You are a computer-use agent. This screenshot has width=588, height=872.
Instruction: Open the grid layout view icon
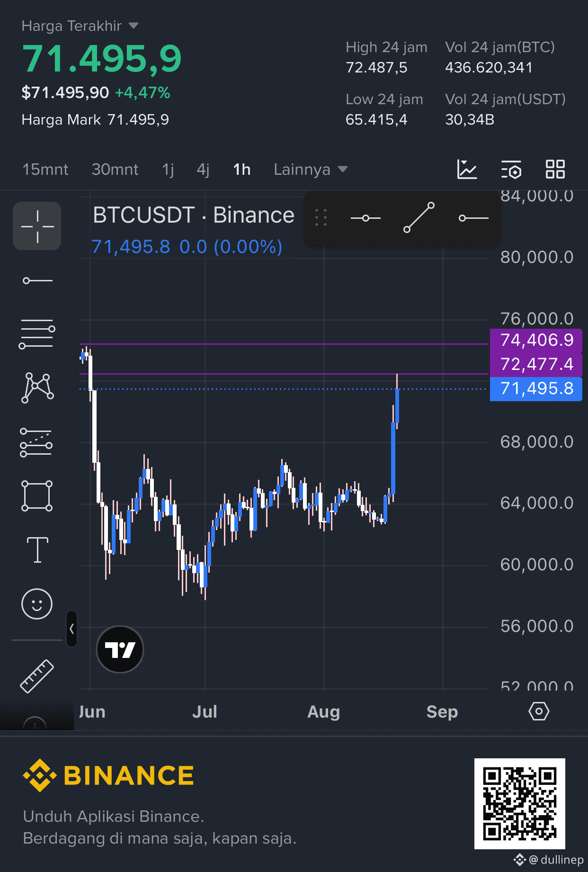pos(555,169)
